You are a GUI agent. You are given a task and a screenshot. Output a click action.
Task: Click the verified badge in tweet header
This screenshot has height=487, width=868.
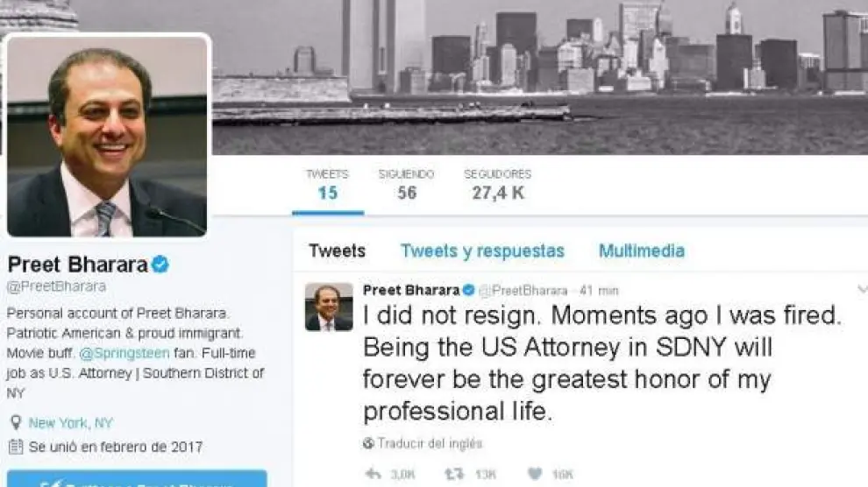coord(469,290)
